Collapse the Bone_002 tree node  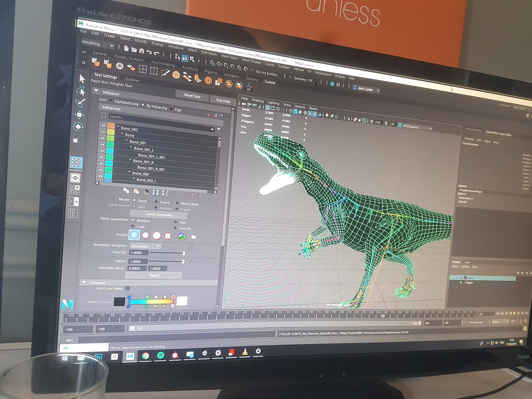[x=129, y=172]
